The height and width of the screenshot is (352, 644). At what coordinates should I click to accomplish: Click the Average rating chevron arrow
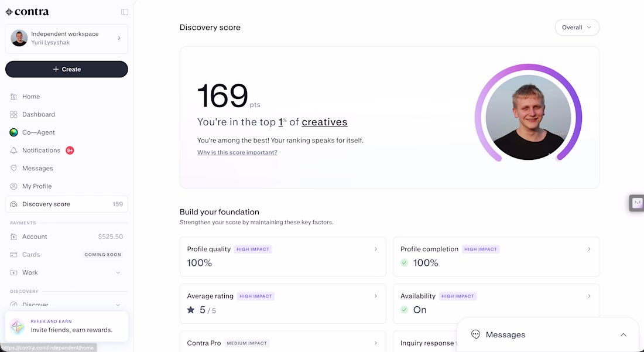[x=375, y=296]
